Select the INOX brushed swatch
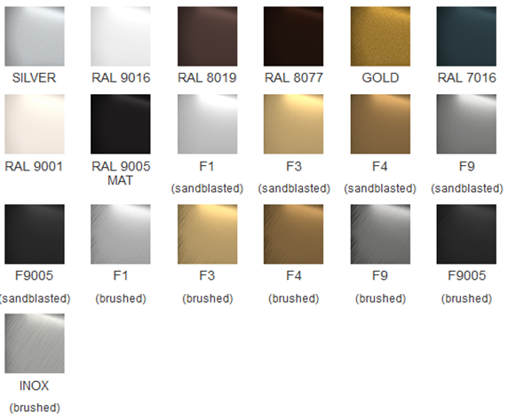This screenshot has height=420, width=516. 35,344
